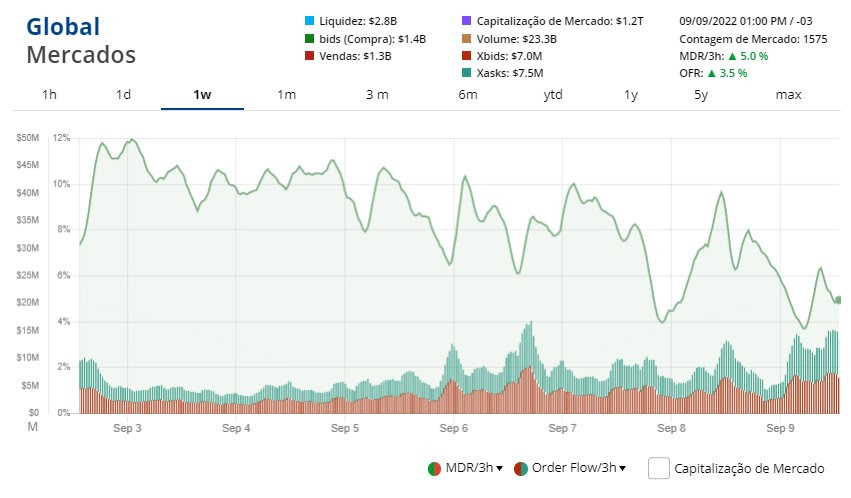This screenshot has width=851, height=498.
Task: Click the Global Mercados title
Action: [x=80, y=40]
